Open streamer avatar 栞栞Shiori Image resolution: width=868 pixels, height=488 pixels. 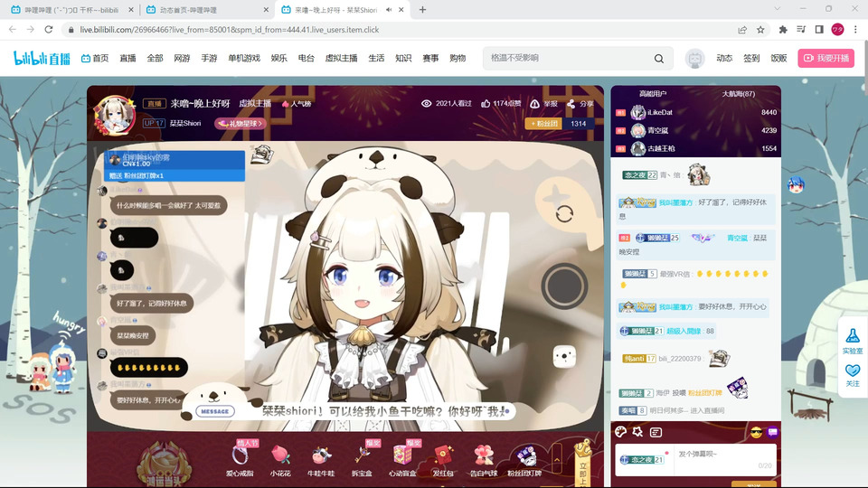click(115, 115)
